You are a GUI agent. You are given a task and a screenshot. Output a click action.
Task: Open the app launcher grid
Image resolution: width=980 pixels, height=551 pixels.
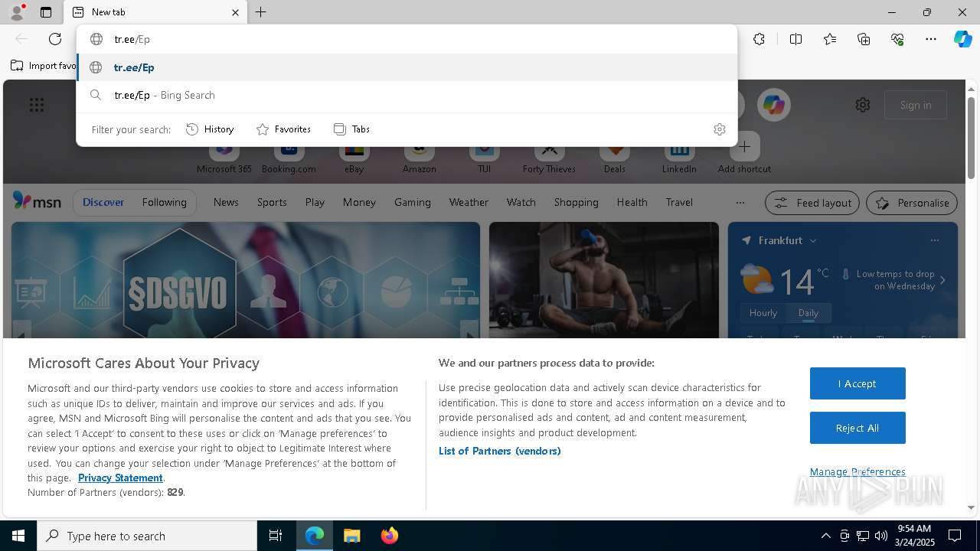coord(37,105)
